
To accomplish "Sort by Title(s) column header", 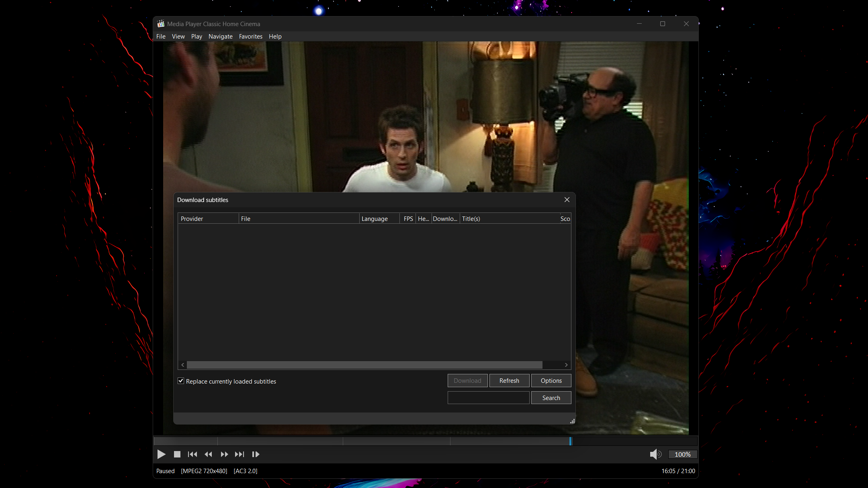I will pos(510,218).
